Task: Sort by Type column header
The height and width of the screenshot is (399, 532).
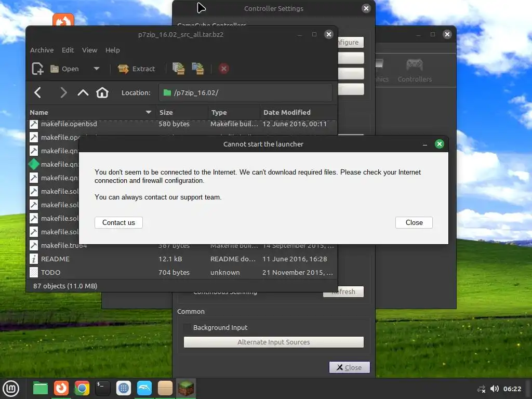Action: point(234,112)
